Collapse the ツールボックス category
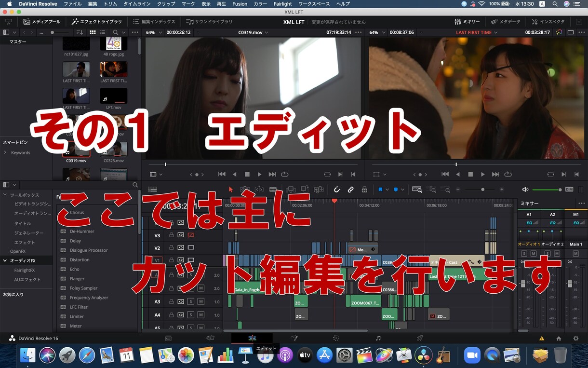The width and height of the screenshot is (588, 368). point(5,195)
